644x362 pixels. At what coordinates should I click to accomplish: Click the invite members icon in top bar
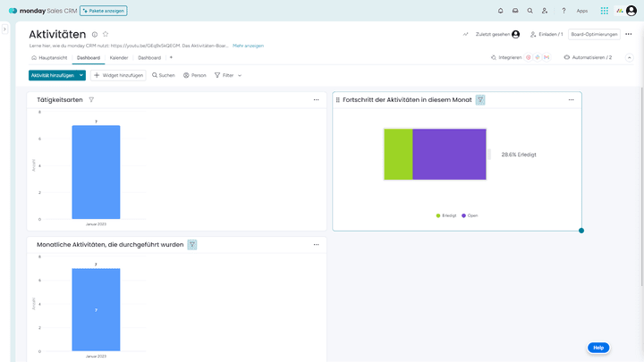pos(545,11)
